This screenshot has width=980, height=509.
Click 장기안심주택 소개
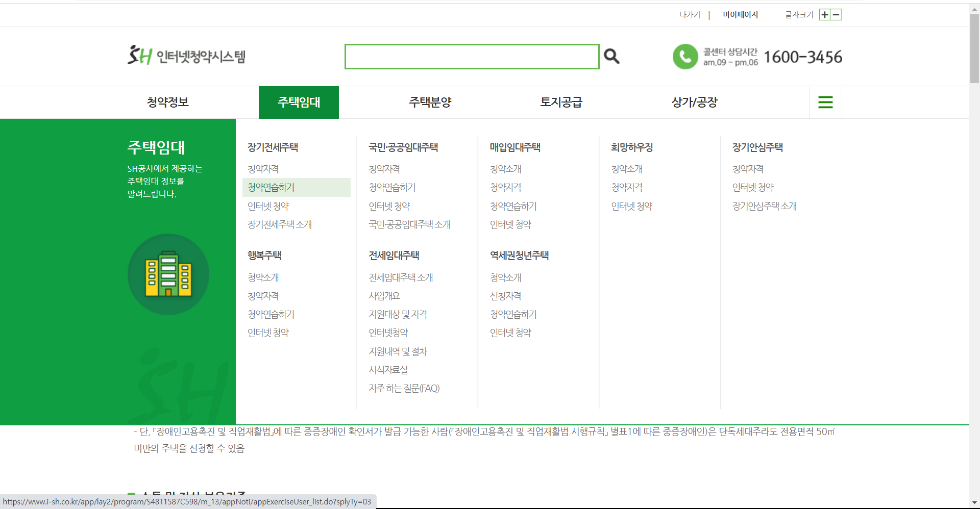[764, 206]
